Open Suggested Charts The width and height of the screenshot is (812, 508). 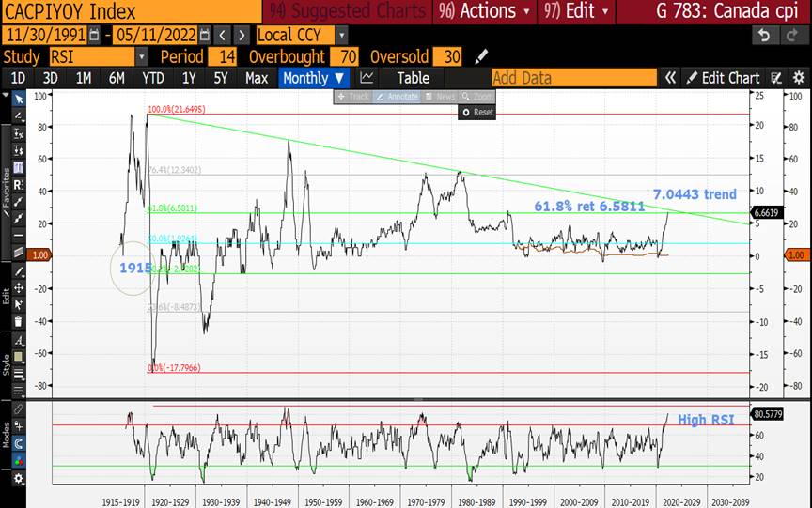[x=348, y=11]
